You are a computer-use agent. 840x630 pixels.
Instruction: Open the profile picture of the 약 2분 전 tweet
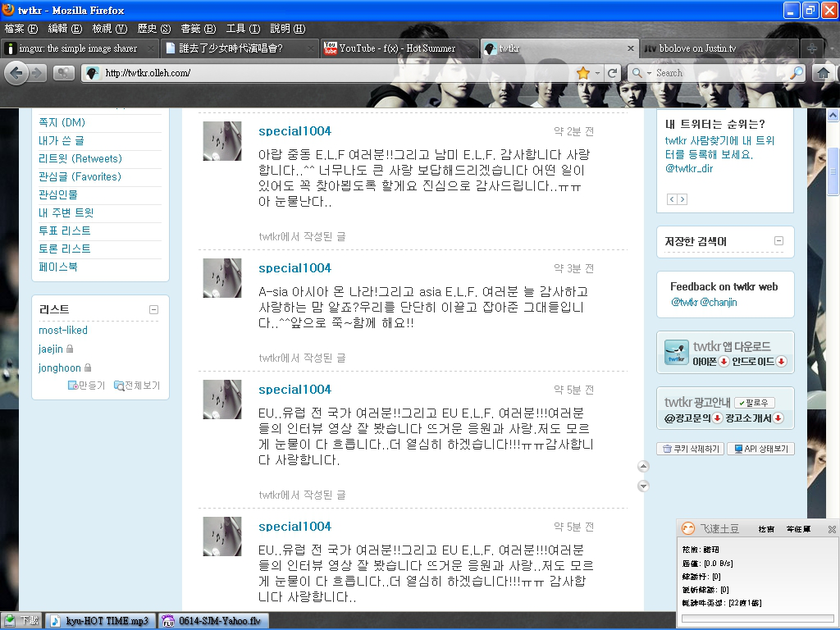pos(222,141)
